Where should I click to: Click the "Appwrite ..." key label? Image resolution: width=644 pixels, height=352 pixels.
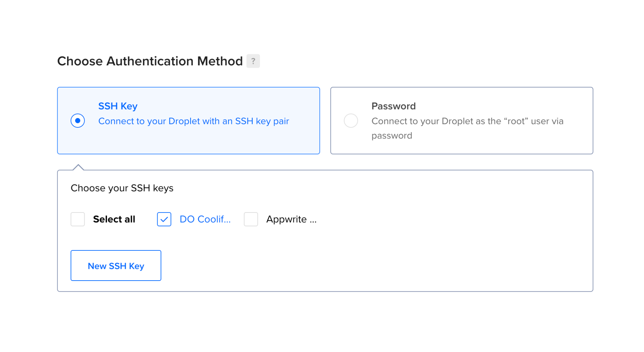tap(291, 219)
